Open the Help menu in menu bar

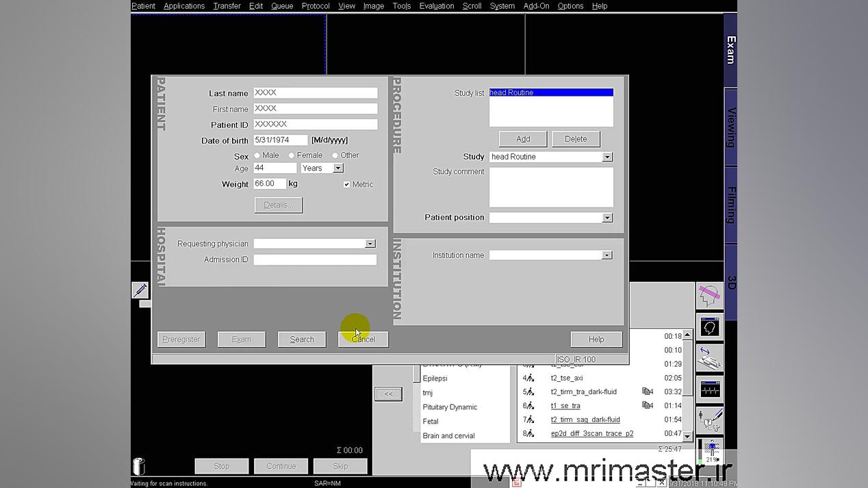pyautogui.click(x=600, y=6)
